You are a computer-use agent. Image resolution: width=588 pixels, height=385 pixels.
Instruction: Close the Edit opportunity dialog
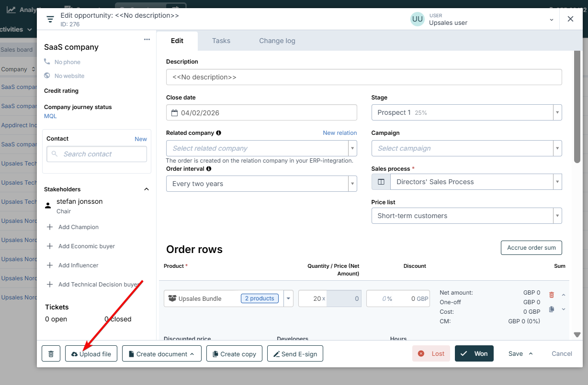570,19
